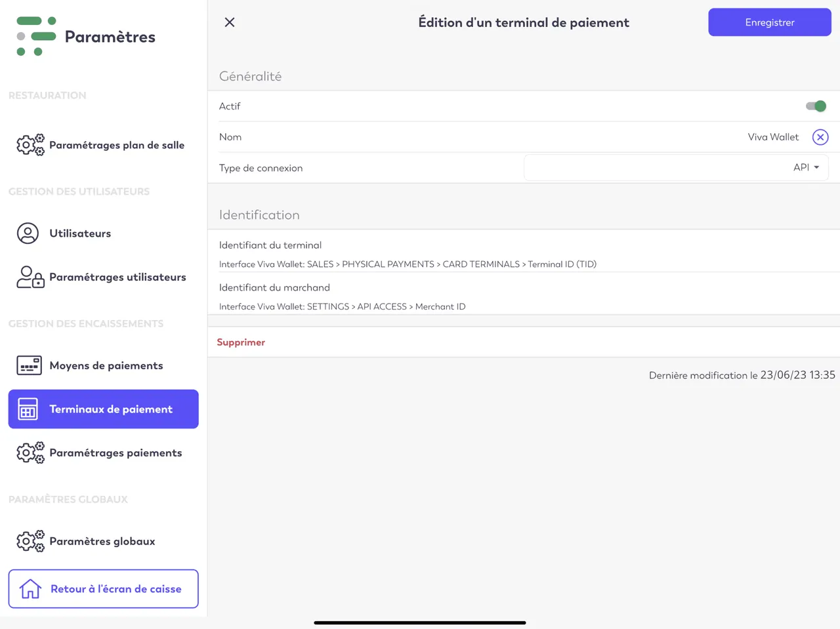Click the Terminaux de paiement terminal icon
The height and width of the screenshot is (629, 840).
click(28, 409)
